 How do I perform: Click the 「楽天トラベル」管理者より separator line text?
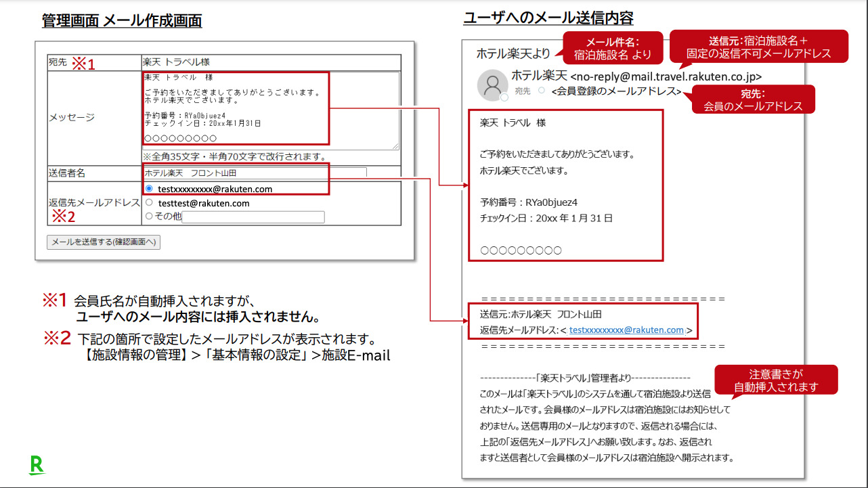point(585,378)
